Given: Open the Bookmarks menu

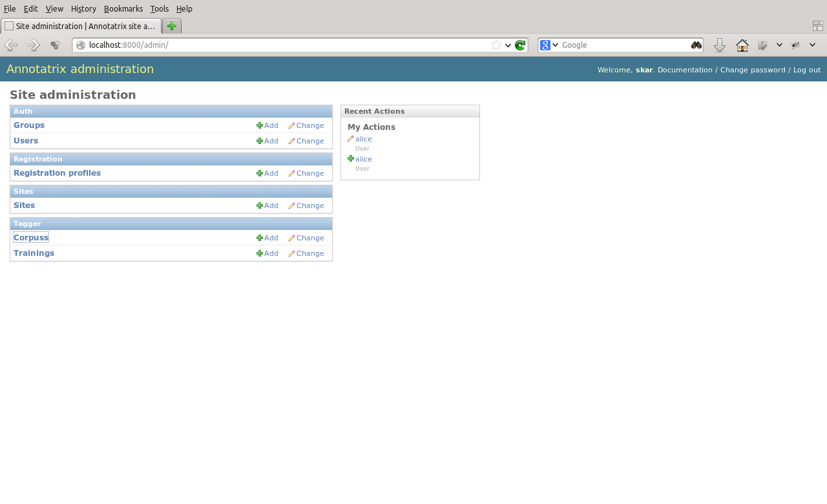Looking at the screenshot, I should 123,9.
